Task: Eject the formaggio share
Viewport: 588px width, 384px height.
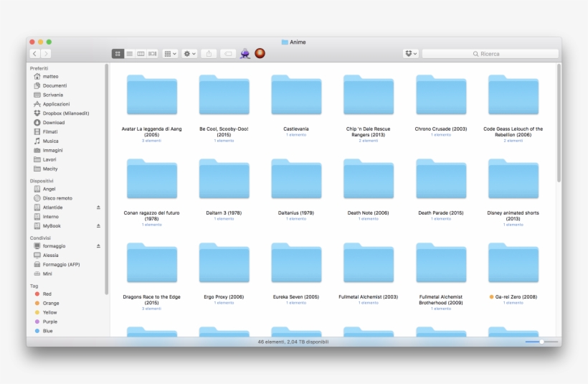Action: point(98,246)
